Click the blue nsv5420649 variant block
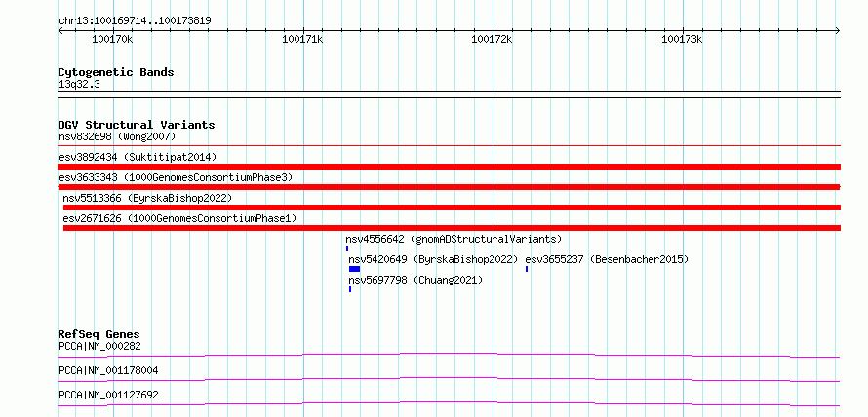This screenshot has height=417, width=868. point(354,269)
